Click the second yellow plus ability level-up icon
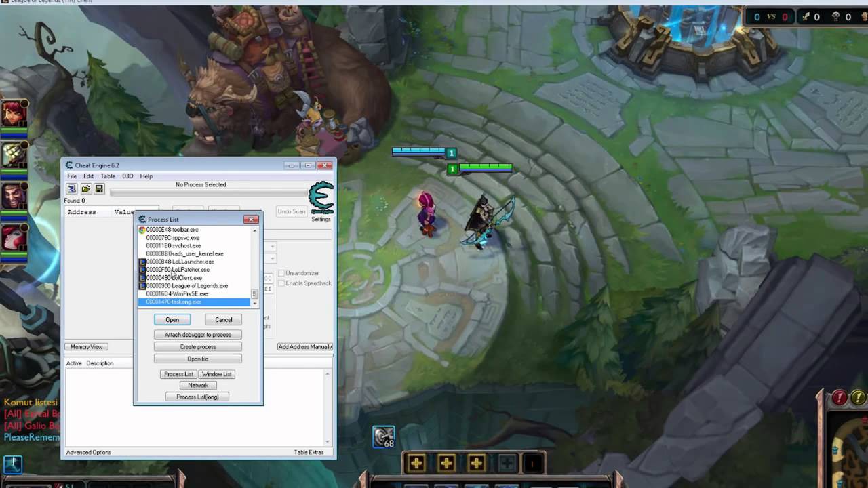This screenshot has width=868, height=488. pyautogui.click(x=446, y=464)
